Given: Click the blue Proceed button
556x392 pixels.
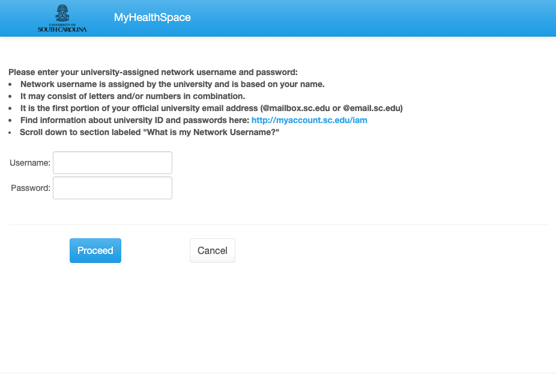Looking at the screenshot, I should (x=95, y=250).
